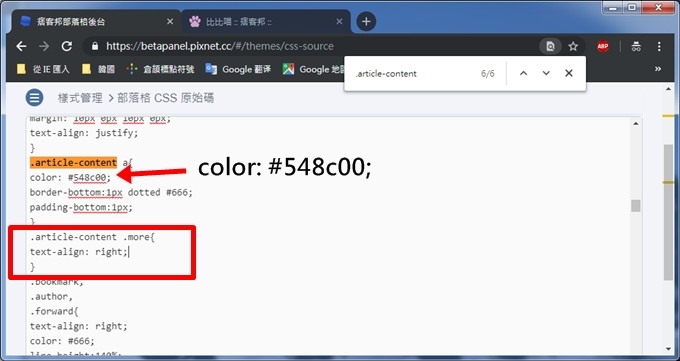The height and width of the screenshot is (361, 680).
Task: Bookmark page with the star icon
Action: coord(573,46)
